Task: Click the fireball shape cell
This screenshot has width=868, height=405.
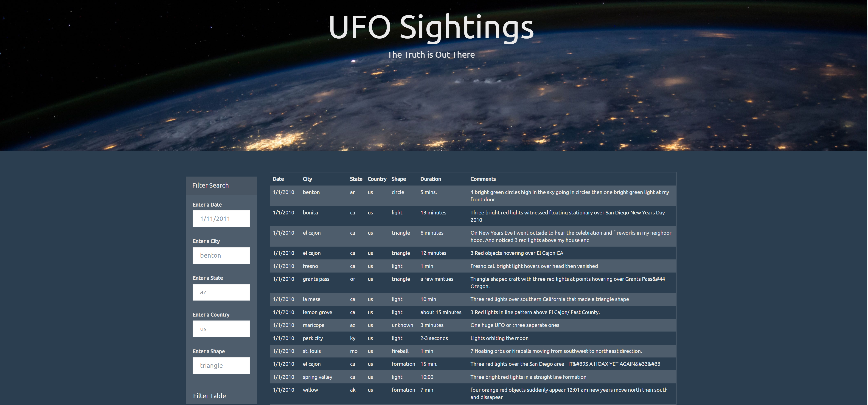Action: click(x=400, y=351)
